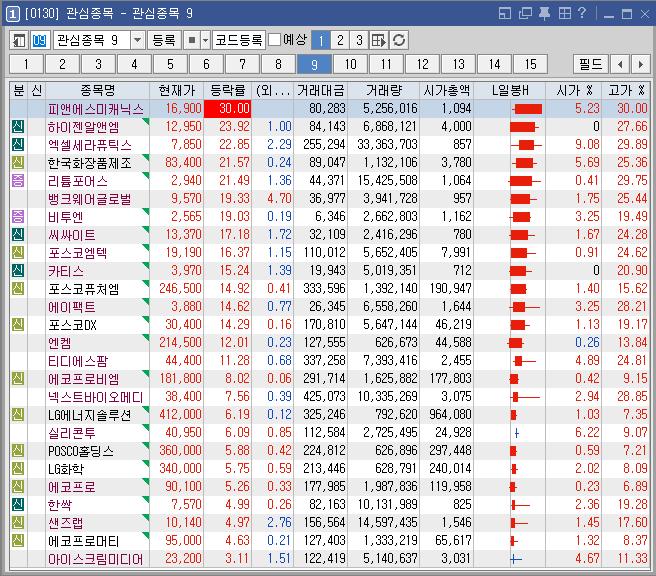This screenshot has height=576, width=656.
Task: Click the signal badge for 씨싸이트 row
Action: pos(18,234)
